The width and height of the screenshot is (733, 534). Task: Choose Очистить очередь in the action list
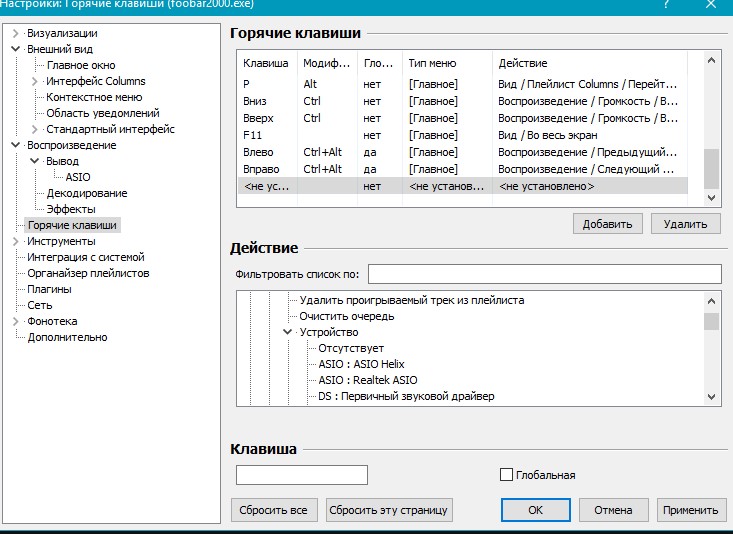[346, 316]
